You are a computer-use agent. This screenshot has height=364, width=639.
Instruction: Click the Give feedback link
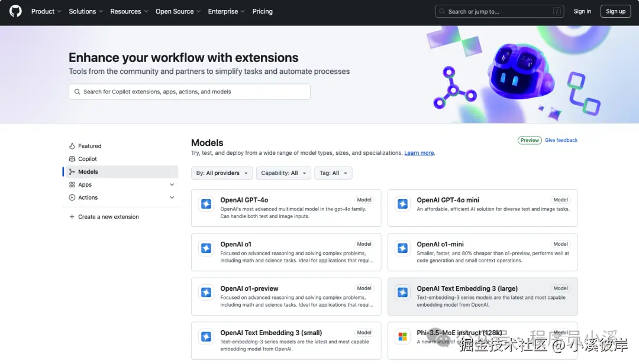click(x=561, y=140)
